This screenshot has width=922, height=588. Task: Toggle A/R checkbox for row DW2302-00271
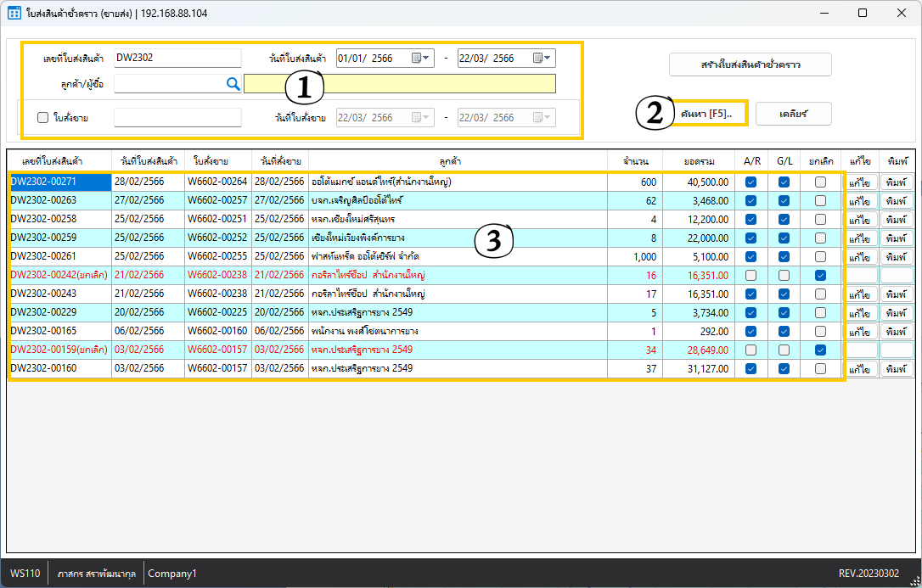tap(751, 182)
